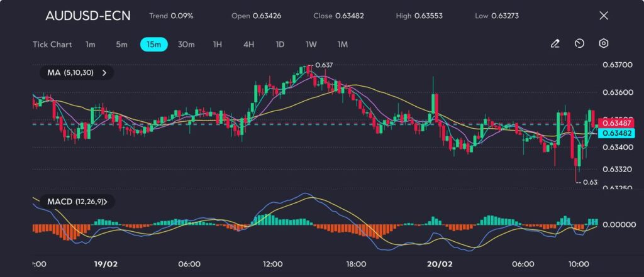The width and height of the screenshot is (644, 277).
Task: Click the 0.63 low price marker
Action: tap(589, 182)
